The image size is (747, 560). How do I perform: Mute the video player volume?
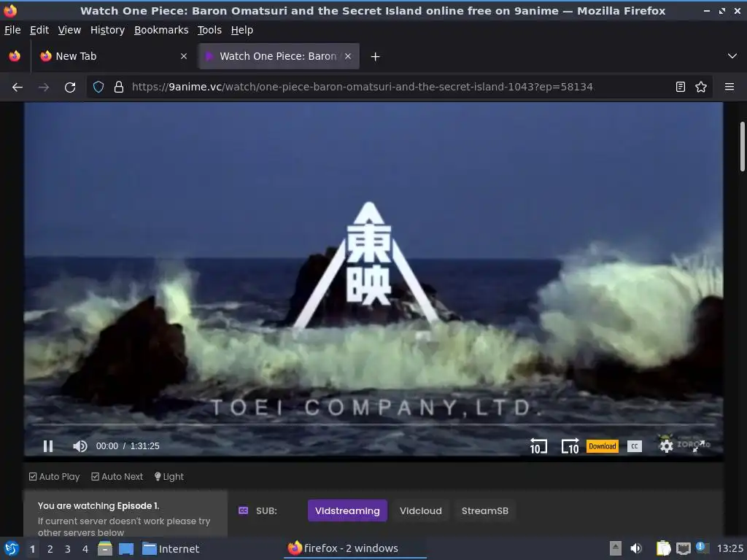point(80,446)
